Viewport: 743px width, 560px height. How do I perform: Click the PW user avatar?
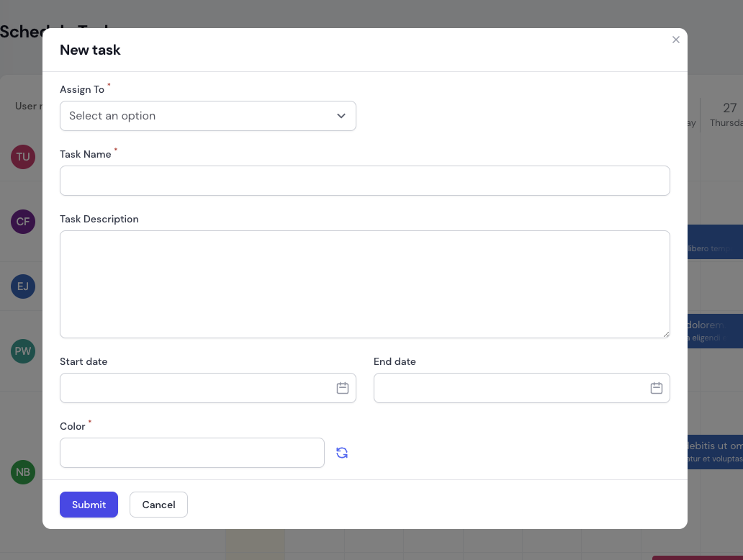23,351
